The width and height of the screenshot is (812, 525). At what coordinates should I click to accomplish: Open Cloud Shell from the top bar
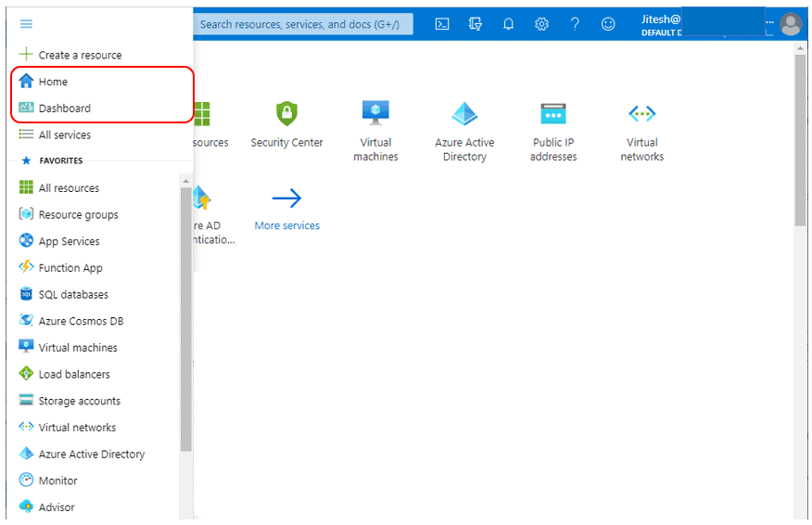pos(442,24)
